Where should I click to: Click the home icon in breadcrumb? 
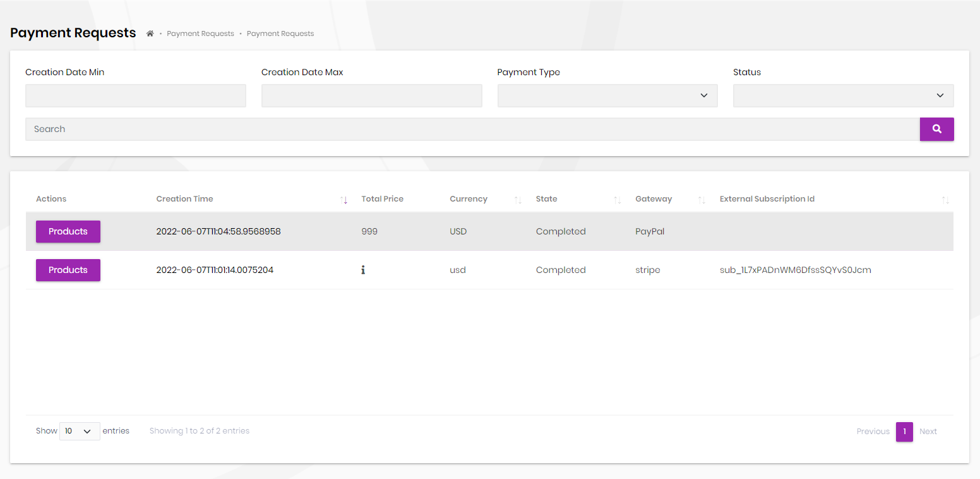150,33
